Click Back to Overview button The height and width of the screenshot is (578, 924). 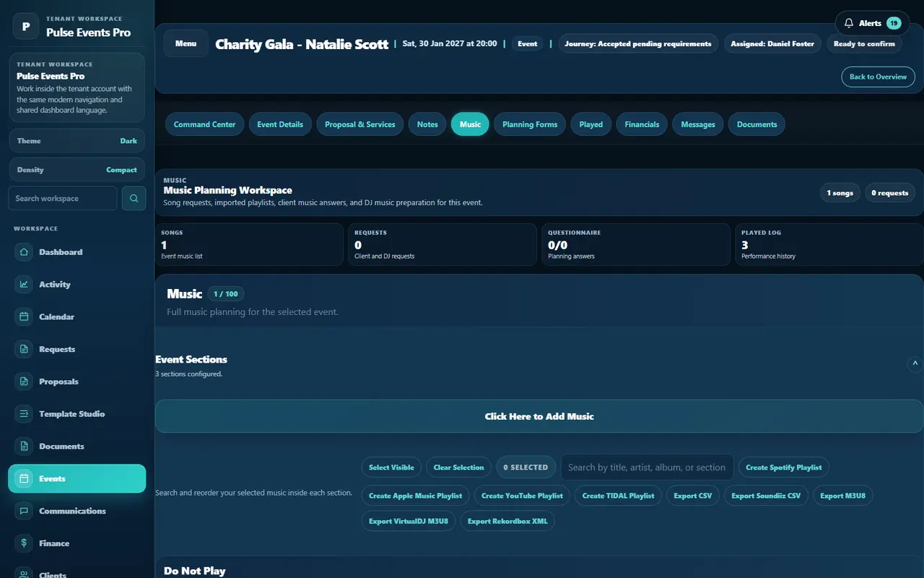click(x=878, y=77)
